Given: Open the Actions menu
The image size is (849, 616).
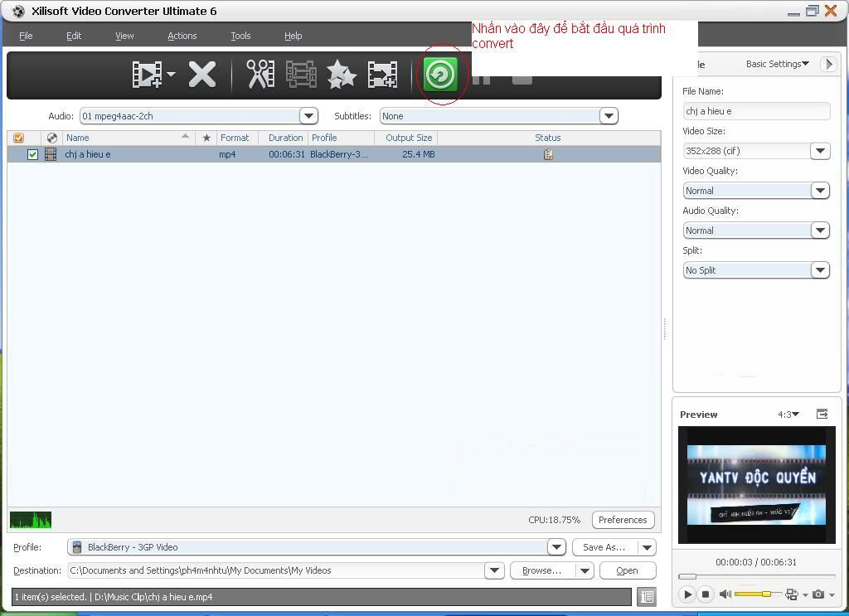Looking at the screenshot, I should tap(182, 36).
